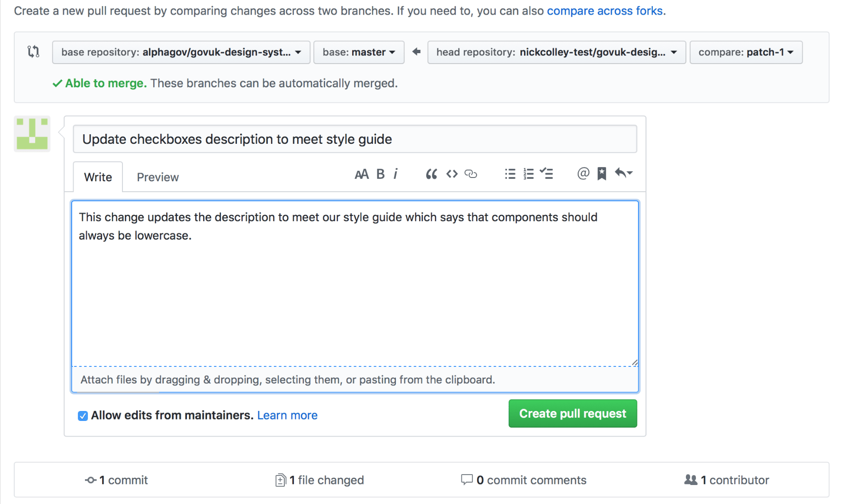Add an unordered bullet list
The width and height of the screenshot is (843, 504).
tap(509, 174)
